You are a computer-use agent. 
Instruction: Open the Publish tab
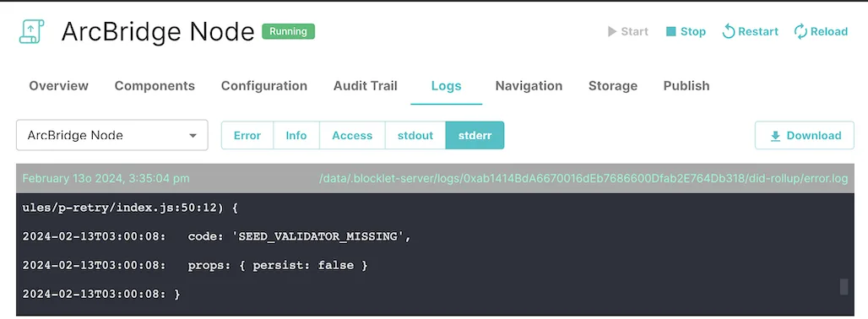686,86
